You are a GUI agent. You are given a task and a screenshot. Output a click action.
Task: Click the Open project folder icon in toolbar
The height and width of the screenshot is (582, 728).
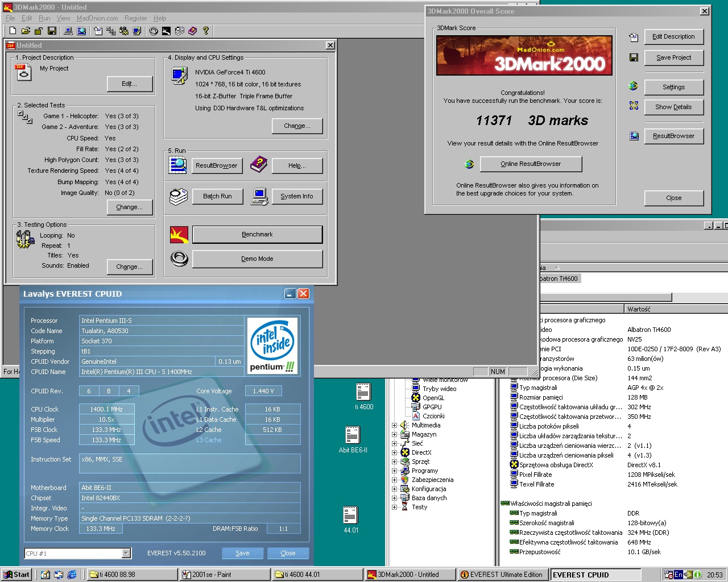coord(26,31)
